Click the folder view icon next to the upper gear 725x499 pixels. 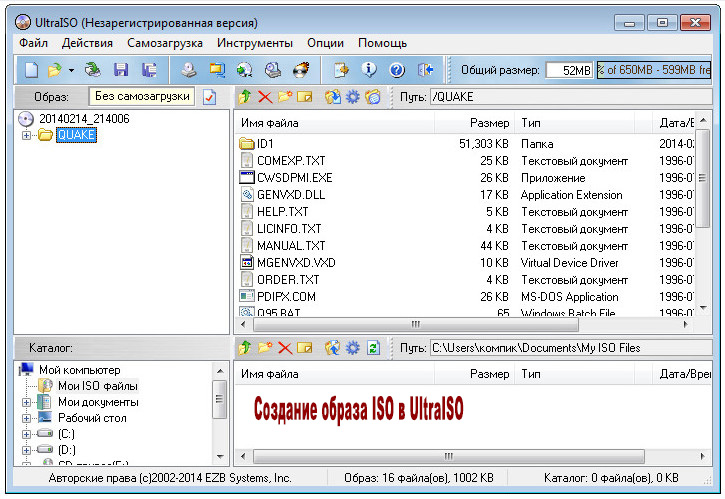click(373, 97)
